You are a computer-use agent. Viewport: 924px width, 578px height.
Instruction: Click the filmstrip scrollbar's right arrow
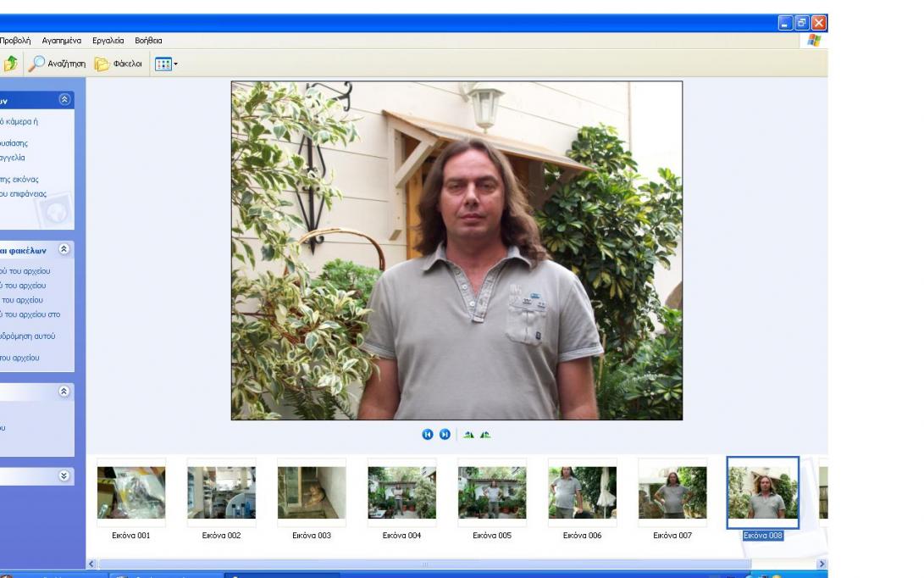pyautogui.click(x=821, y=564)
